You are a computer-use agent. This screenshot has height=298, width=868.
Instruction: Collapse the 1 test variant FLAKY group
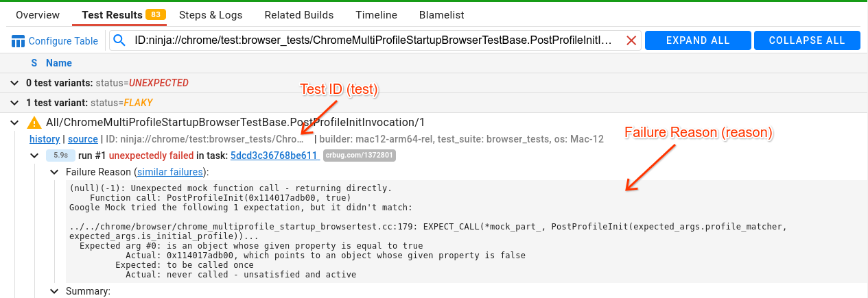pyautogui.click(x=15, y=103)
